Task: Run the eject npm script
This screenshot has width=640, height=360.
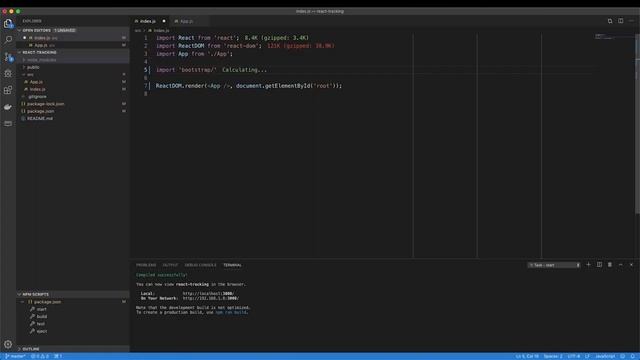Action: tap(42, 331)
